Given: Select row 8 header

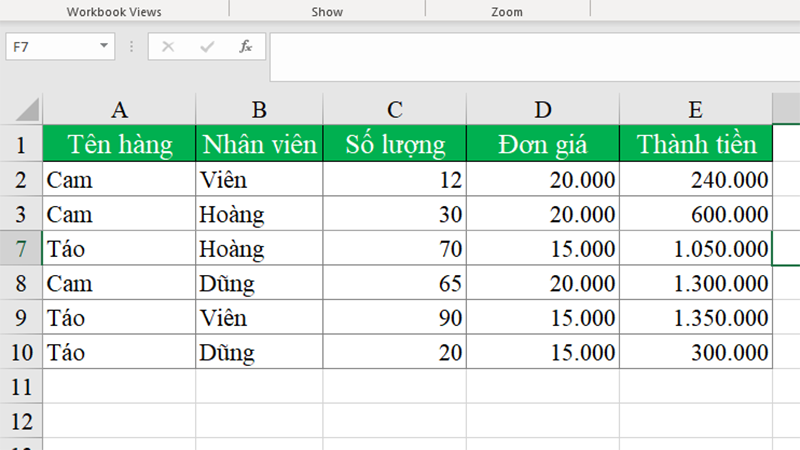Looking at the screenshot, I should (21, 283).
